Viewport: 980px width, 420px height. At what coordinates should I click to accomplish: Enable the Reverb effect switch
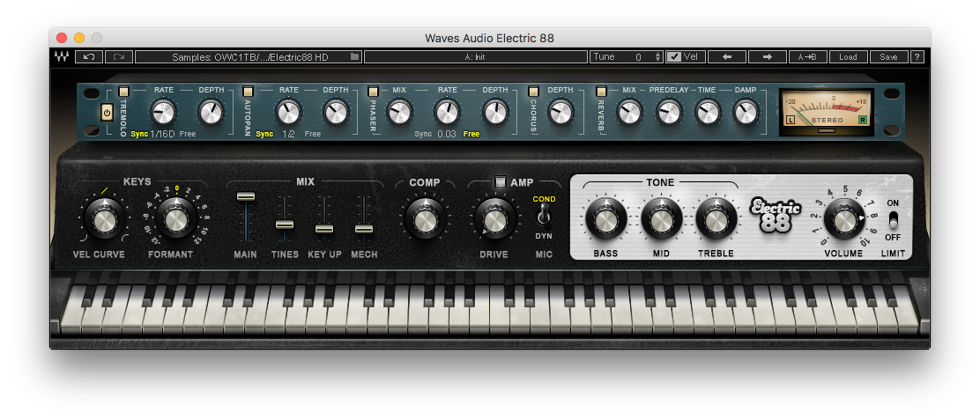[x=601, y=91]
